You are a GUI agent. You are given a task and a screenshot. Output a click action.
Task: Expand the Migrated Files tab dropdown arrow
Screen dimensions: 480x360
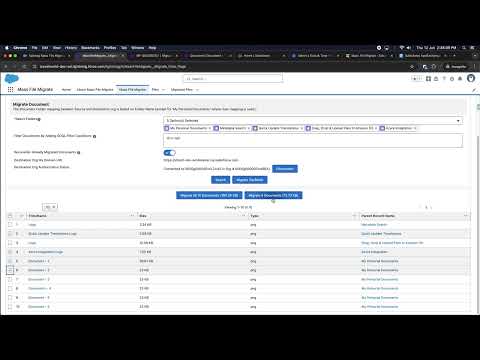pyautogui.click(x=197, y=90)
